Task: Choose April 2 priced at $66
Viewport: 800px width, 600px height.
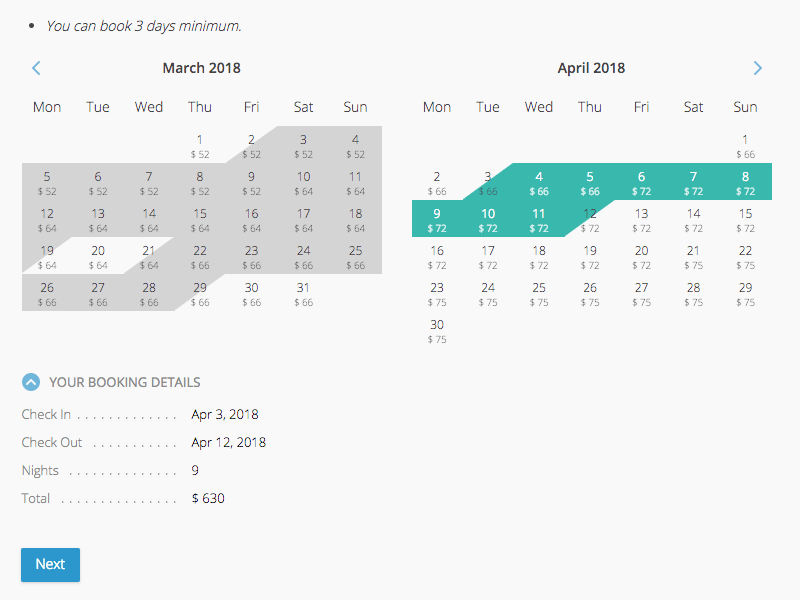Action: [437, 182]
